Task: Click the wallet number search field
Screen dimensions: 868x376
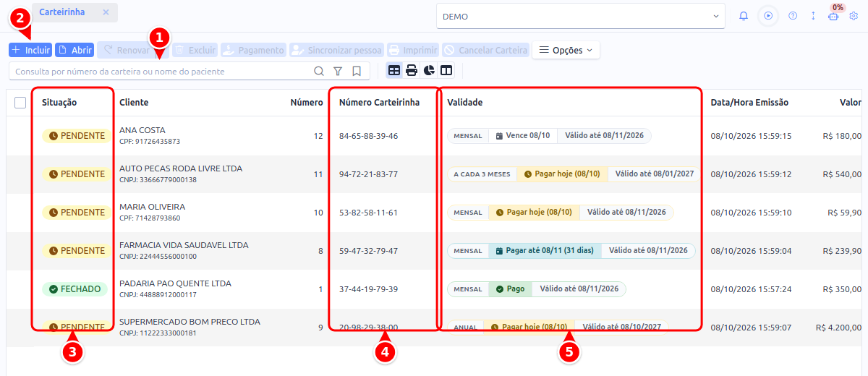Action: tap(161, 72)
